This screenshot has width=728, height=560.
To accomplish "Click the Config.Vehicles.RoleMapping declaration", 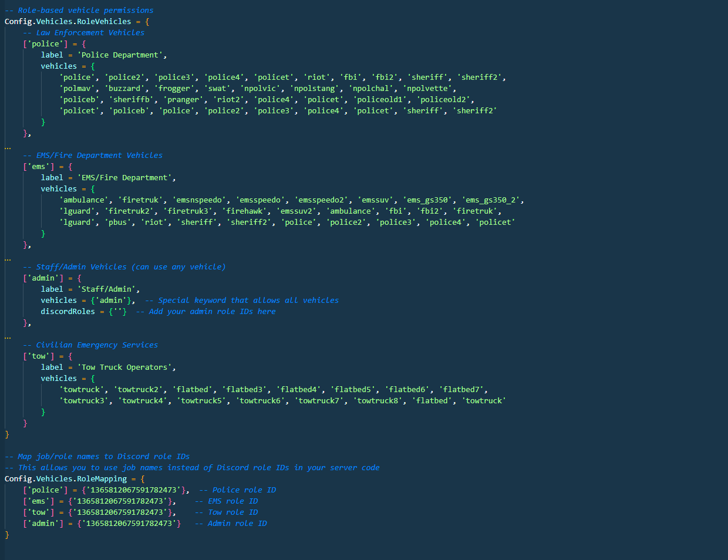I will 65,479.
